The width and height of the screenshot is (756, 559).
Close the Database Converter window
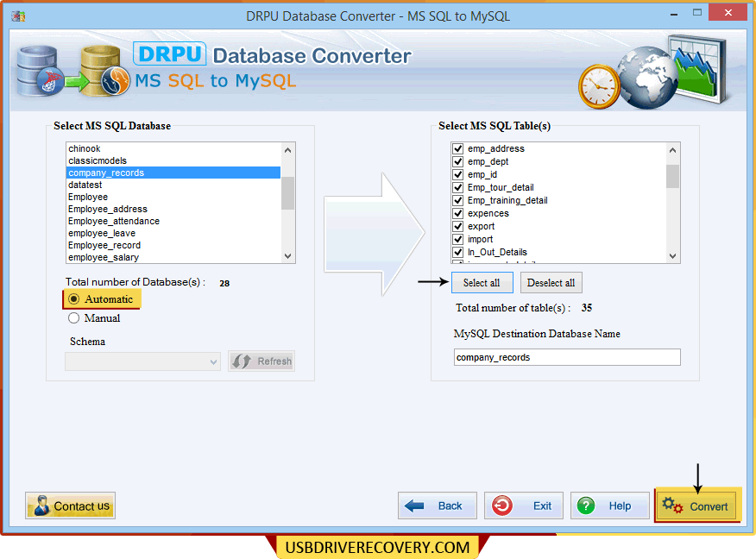tap(728, 13)
